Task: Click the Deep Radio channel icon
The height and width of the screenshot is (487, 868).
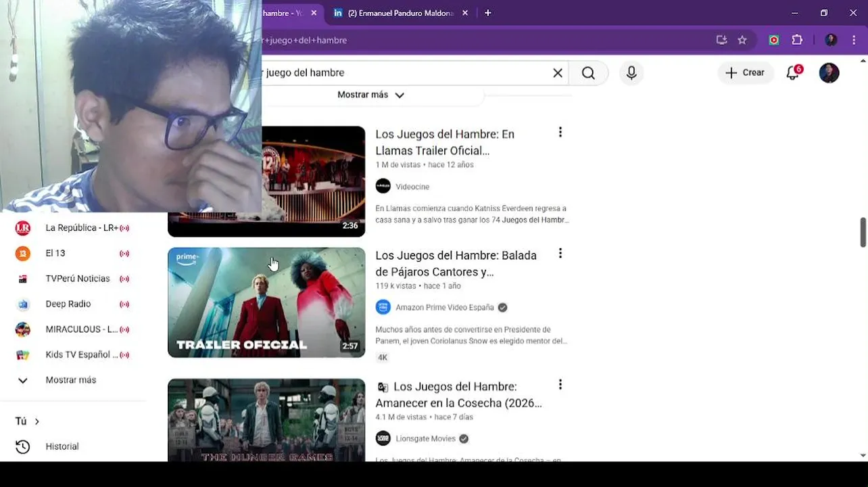Action: [x=23, y=304]
